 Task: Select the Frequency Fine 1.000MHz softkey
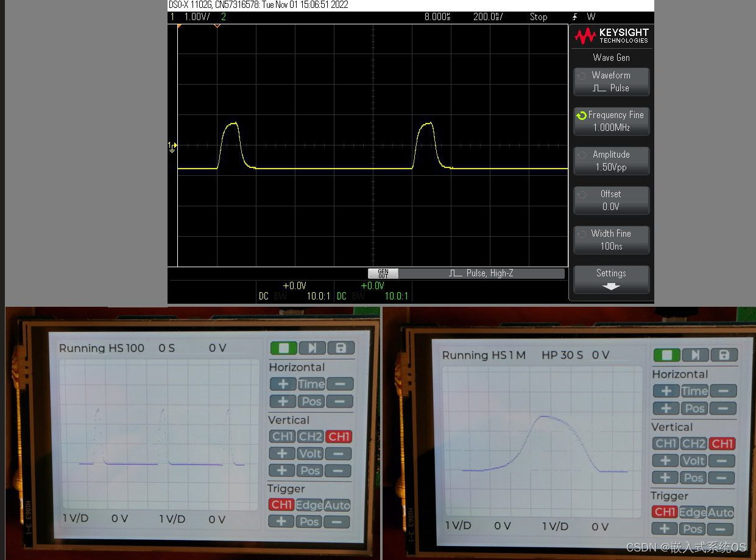(611, 121)
